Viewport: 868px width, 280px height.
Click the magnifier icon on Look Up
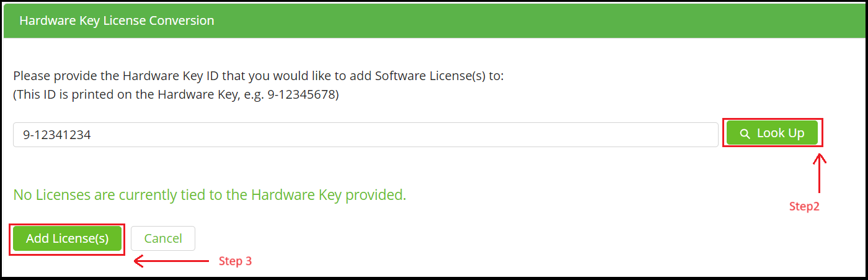(745, 133)
